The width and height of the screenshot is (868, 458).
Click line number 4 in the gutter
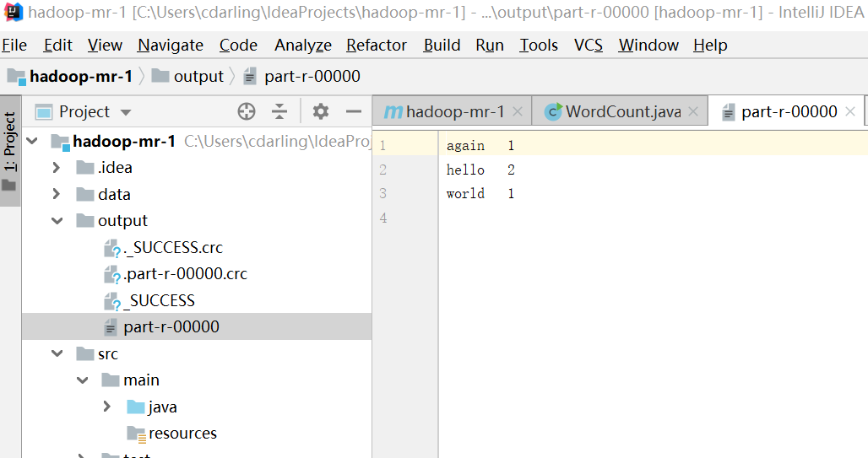click(x=383, y=218)
